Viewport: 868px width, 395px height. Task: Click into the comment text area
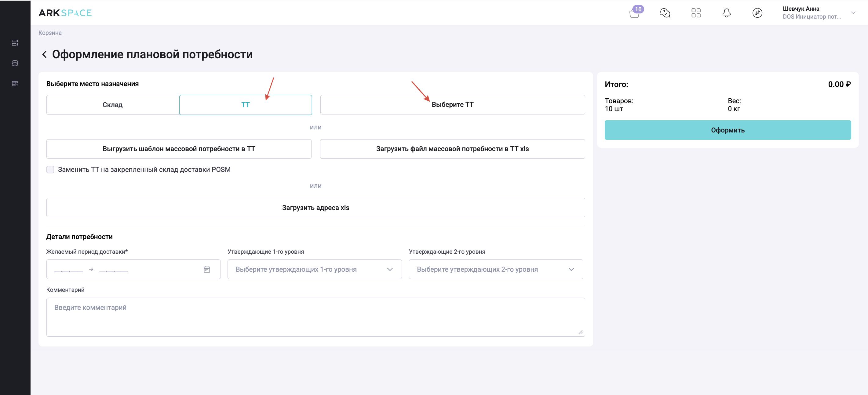316,317
